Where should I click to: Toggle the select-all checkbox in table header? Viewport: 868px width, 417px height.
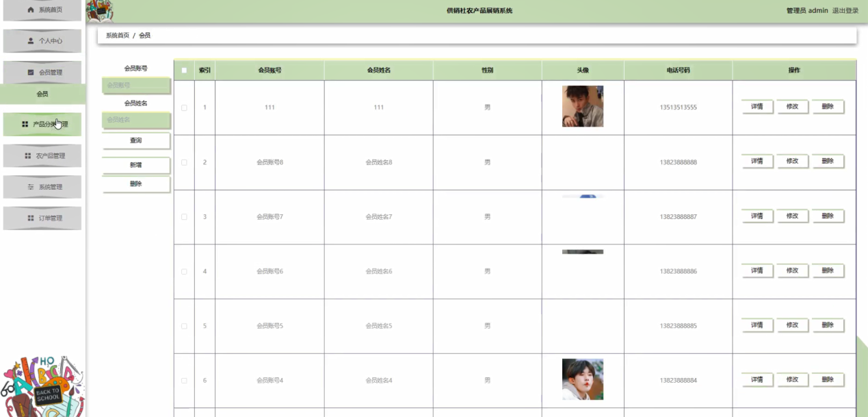point(184,70)
